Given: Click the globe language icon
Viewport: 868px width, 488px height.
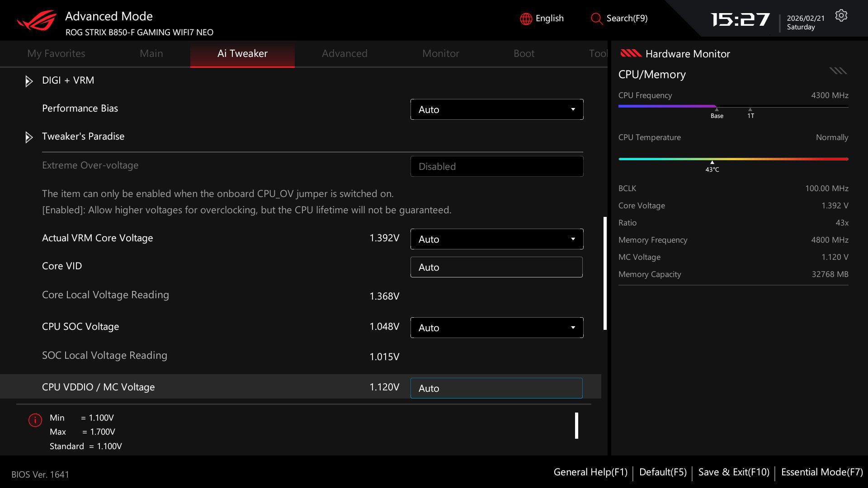Looking at the screenshot, I should (x=526, y=19).
